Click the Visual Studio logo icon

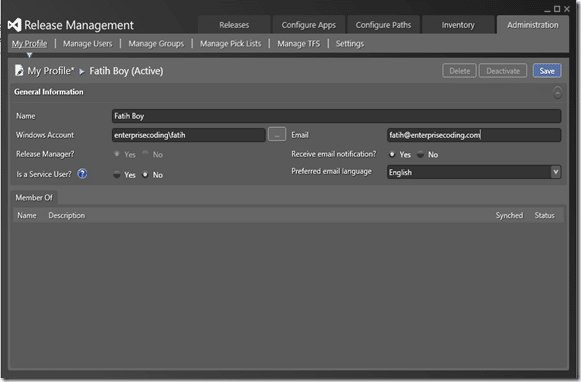(14, 25)
